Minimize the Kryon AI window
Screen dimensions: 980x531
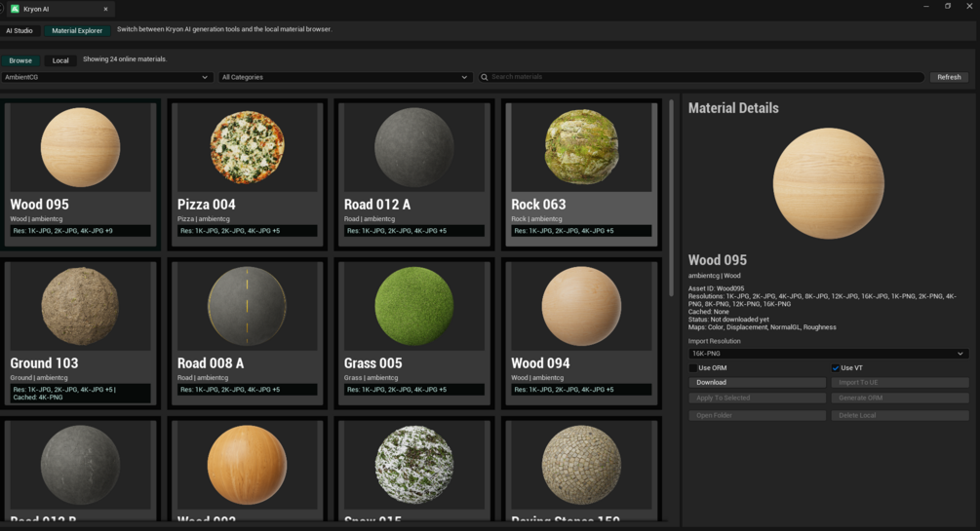(x=926, y=6)
